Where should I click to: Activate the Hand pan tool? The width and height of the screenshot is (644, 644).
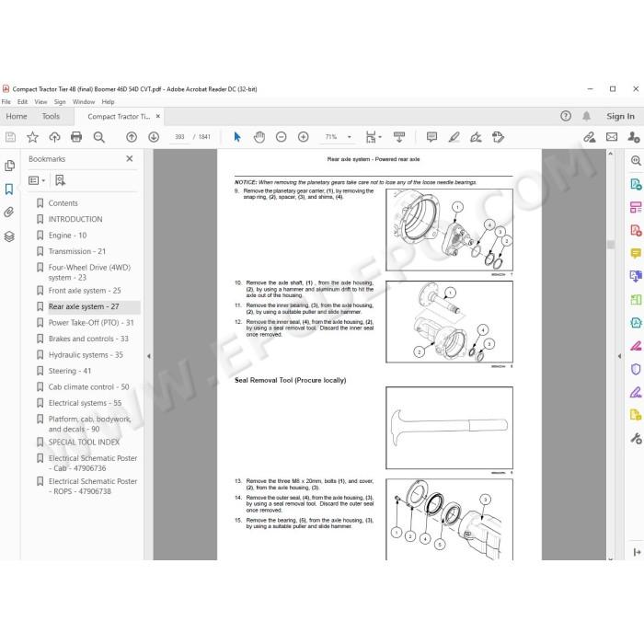coord(259,137)
